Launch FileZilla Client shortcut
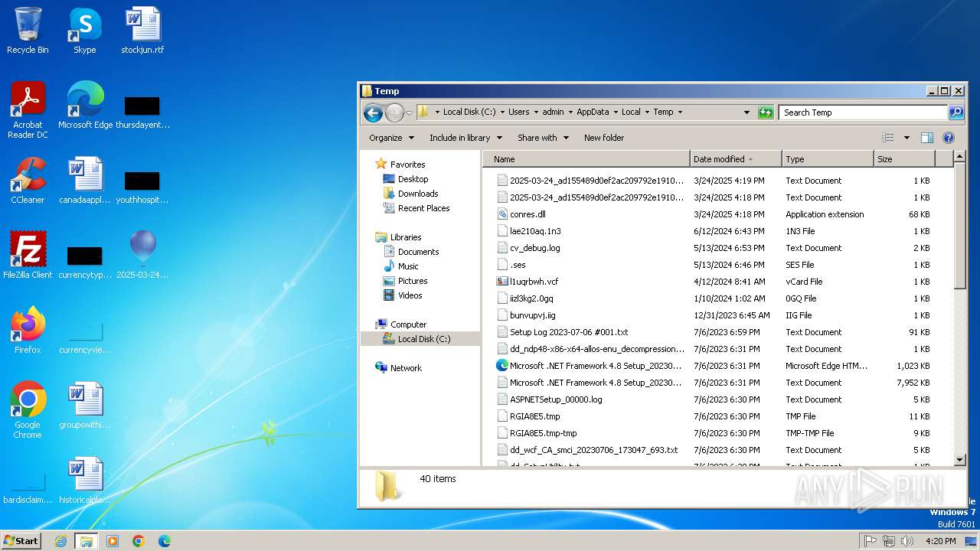The width and height of the screenshot is (980, 551). click(28, 256)
